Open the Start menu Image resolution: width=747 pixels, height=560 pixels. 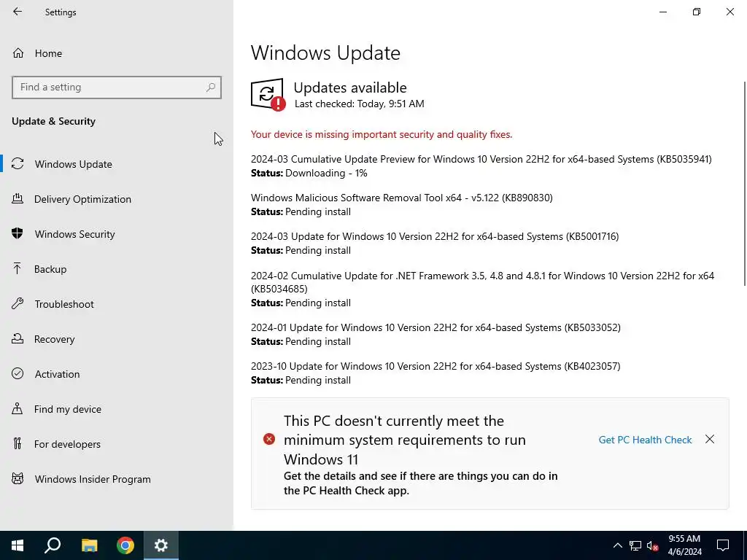18,545
